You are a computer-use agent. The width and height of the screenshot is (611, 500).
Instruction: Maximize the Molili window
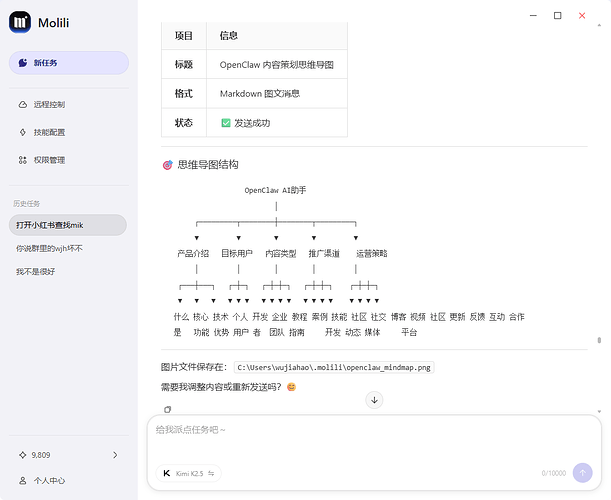(558, 16)
